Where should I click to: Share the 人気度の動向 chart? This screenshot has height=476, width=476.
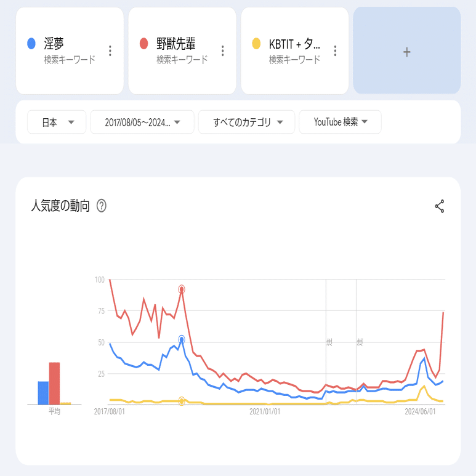point(440,206)
